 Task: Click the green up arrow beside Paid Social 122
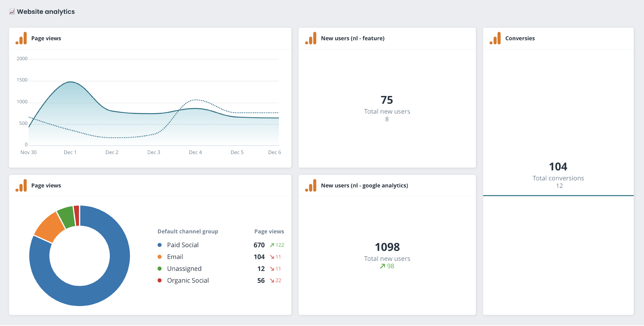click(x=272, y=245)
